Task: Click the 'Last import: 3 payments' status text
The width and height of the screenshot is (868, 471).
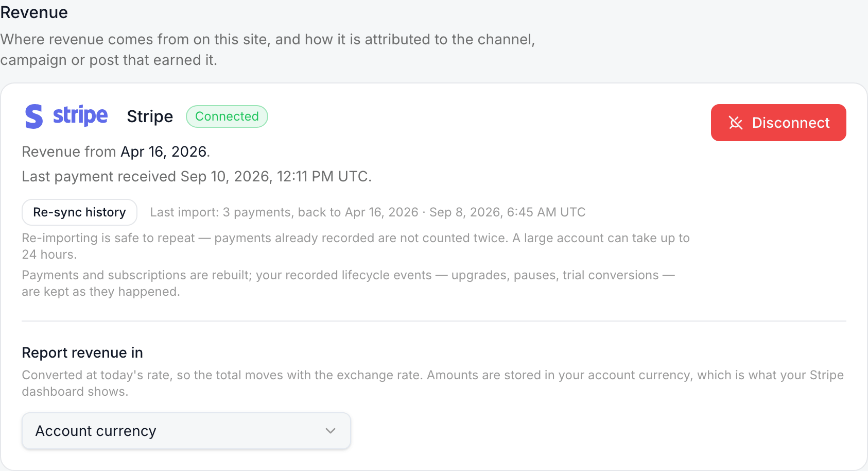Action: (x=368, y=212)
